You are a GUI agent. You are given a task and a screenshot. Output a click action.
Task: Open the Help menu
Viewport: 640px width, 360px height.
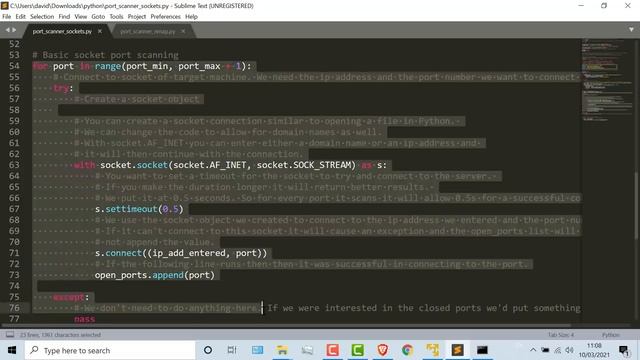click(x=191, y=17)
